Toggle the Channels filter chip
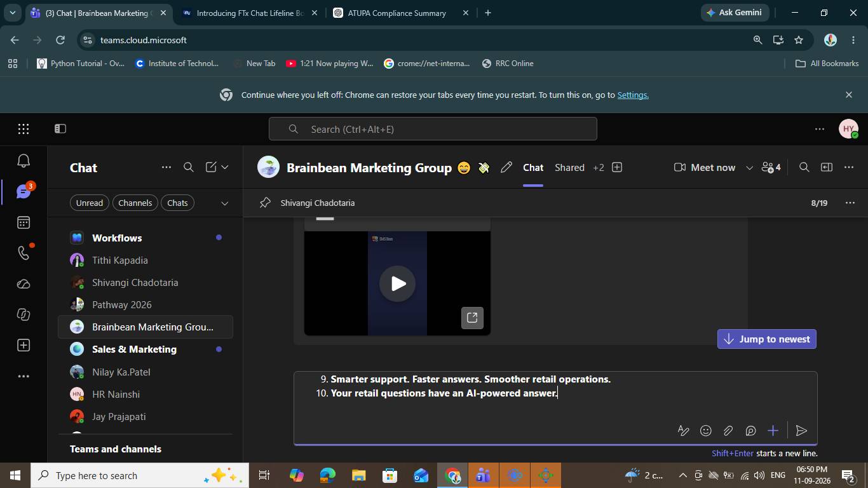The image size is (868, 488). pyautogui.click(x=135, y=203)
